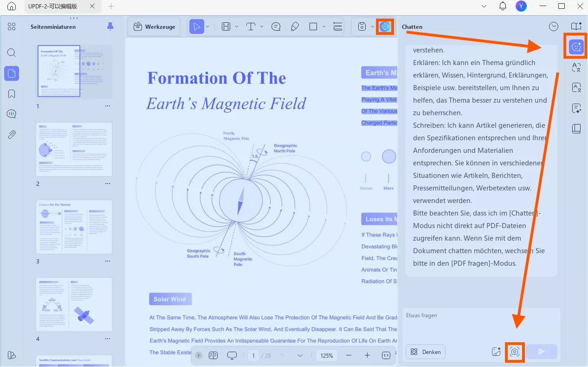
Task: Select the rectangle shape tool
Action: [x=313, y=27]
